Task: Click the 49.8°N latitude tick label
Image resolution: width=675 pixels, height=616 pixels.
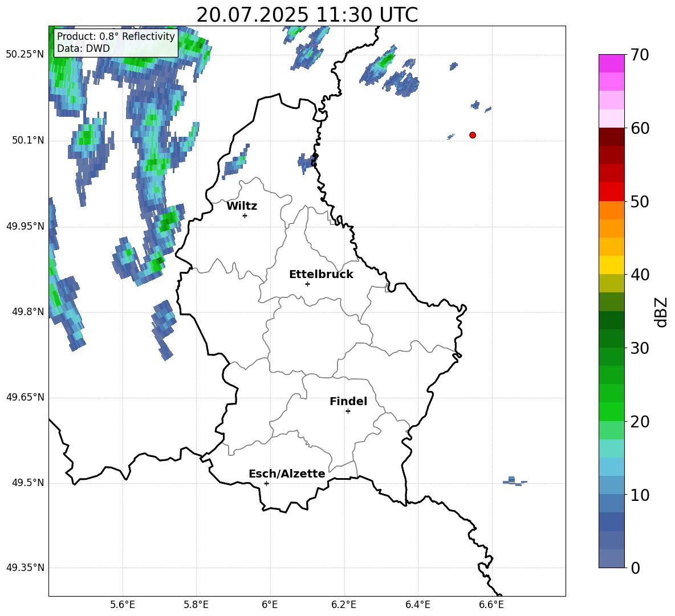Action: (x=27, y=312)
